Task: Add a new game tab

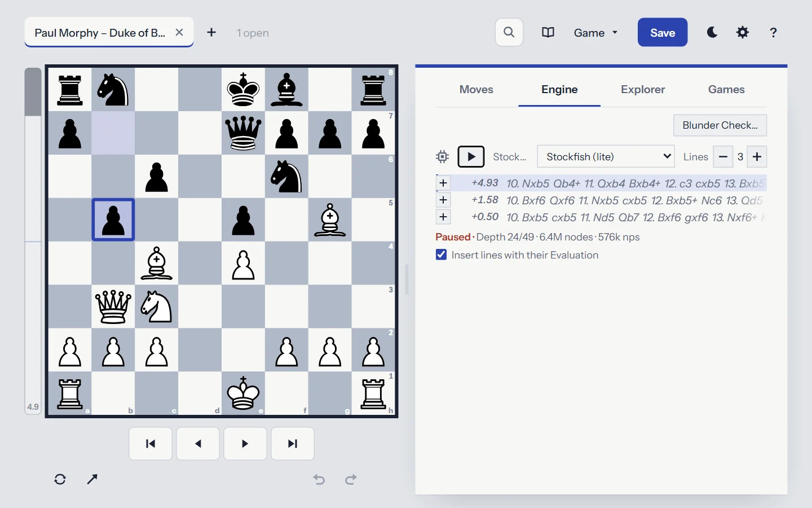Action: coord(211,32)
